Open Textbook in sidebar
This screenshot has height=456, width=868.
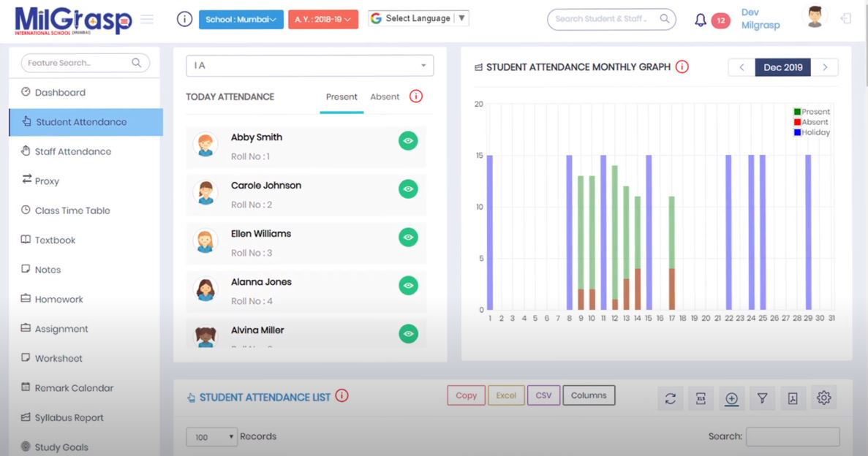pos(84,240)
